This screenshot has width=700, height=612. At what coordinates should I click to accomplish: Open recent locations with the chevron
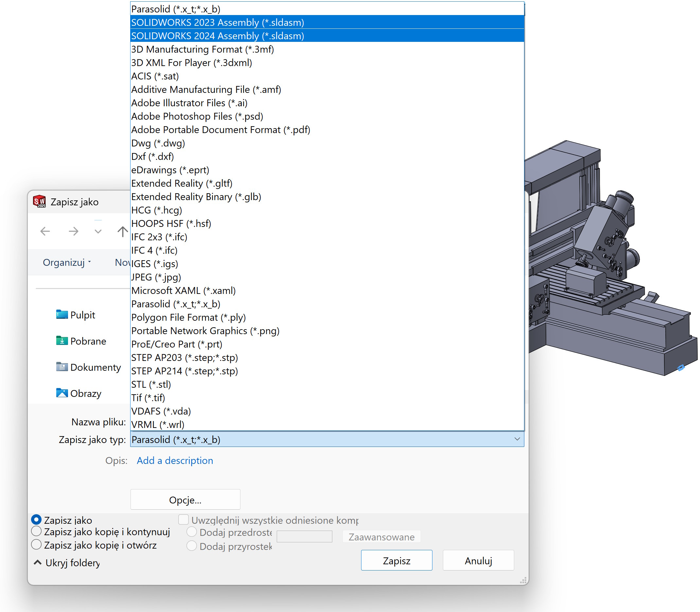tap(98, 231)
